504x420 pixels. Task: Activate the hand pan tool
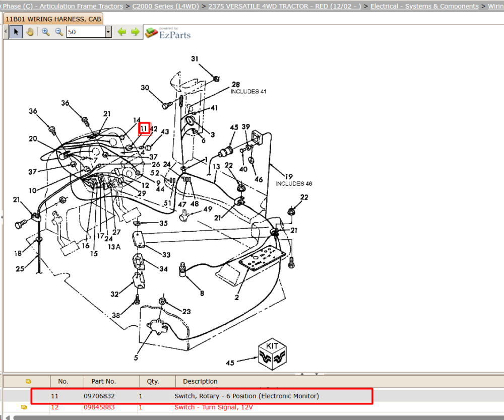[30, 32]
